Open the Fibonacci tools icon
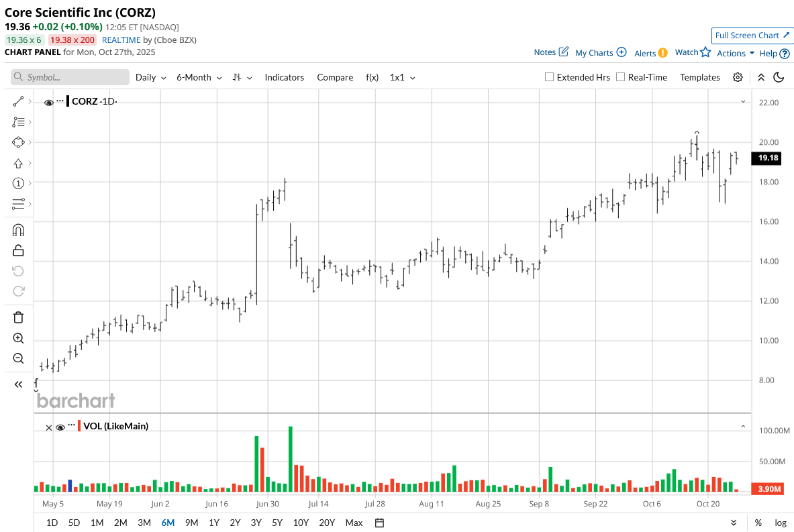Screen dimensions: 794x532 (18, 122)
